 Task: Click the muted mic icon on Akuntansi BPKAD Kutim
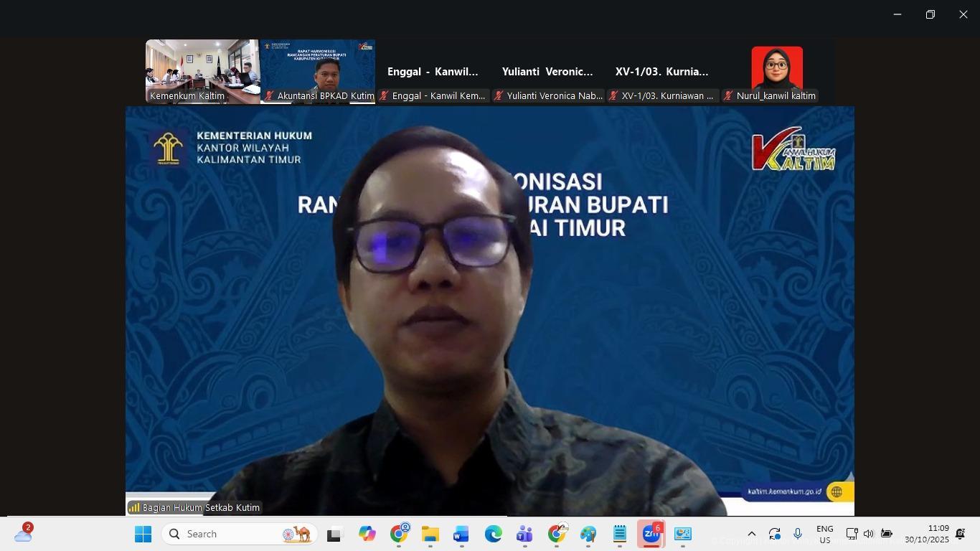(269, 96)
